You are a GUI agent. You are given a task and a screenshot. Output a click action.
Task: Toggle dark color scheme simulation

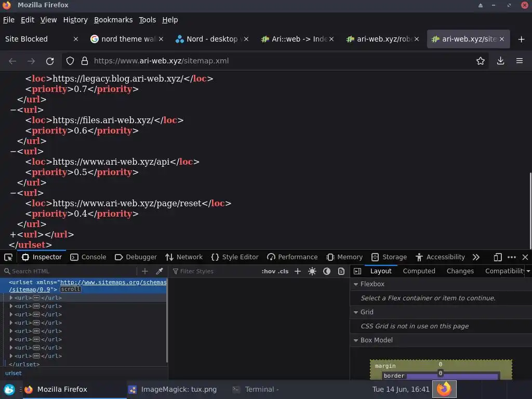[x=327, y=271]
